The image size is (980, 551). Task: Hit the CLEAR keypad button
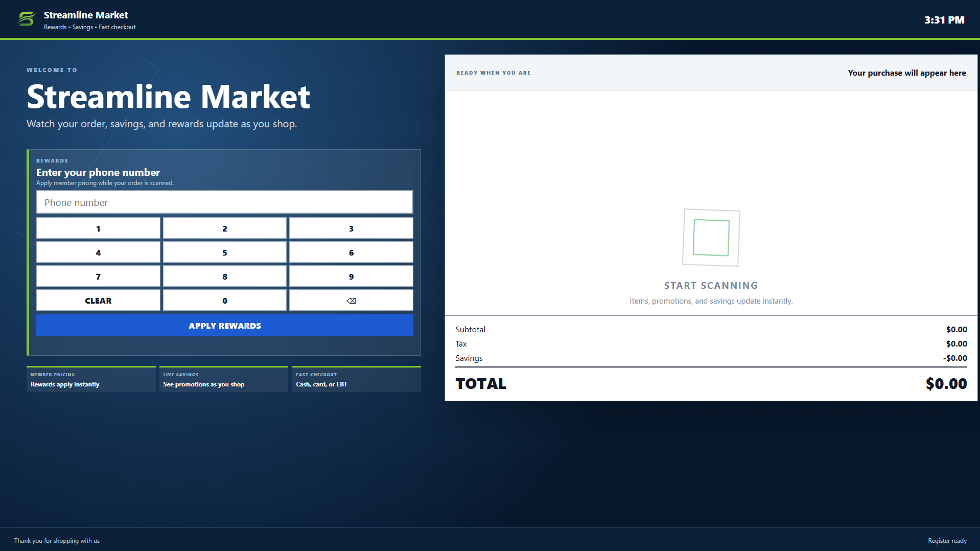coord(98,301)
